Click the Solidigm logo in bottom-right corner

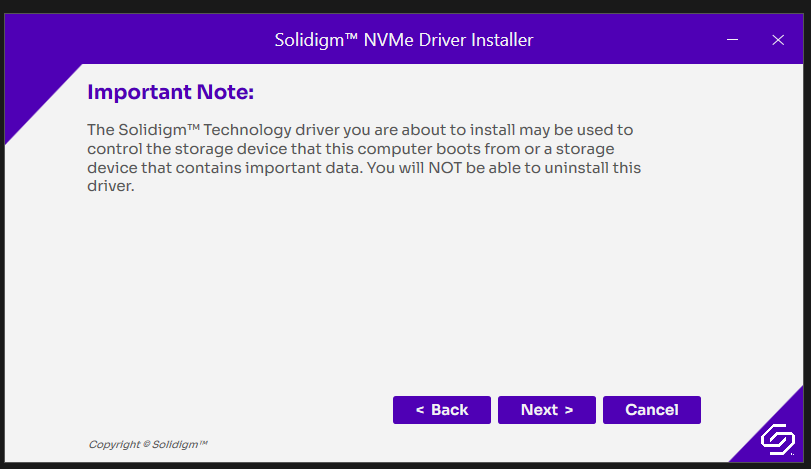click(x=776, y=439)
